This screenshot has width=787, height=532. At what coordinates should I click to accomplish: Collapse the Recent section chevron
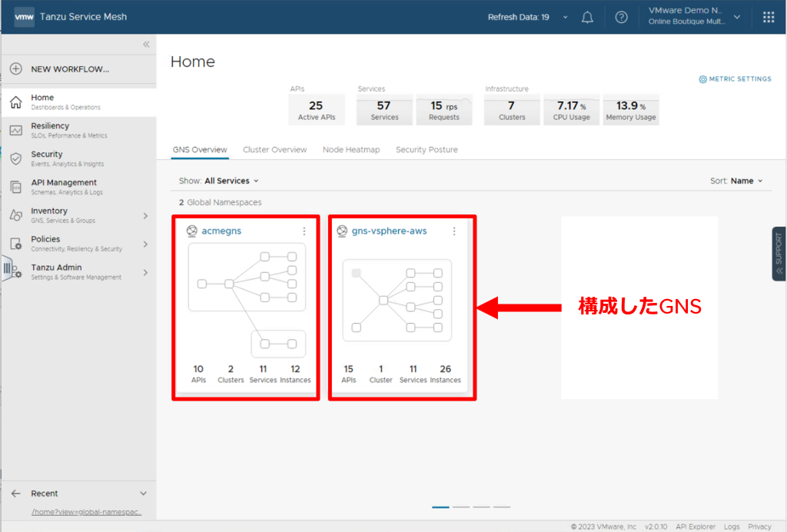[144, 494]
